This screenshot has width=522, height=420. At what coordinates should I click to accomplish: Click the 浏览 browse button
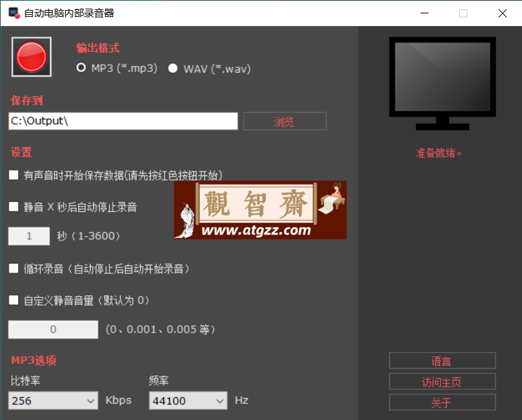click(285, 121)
